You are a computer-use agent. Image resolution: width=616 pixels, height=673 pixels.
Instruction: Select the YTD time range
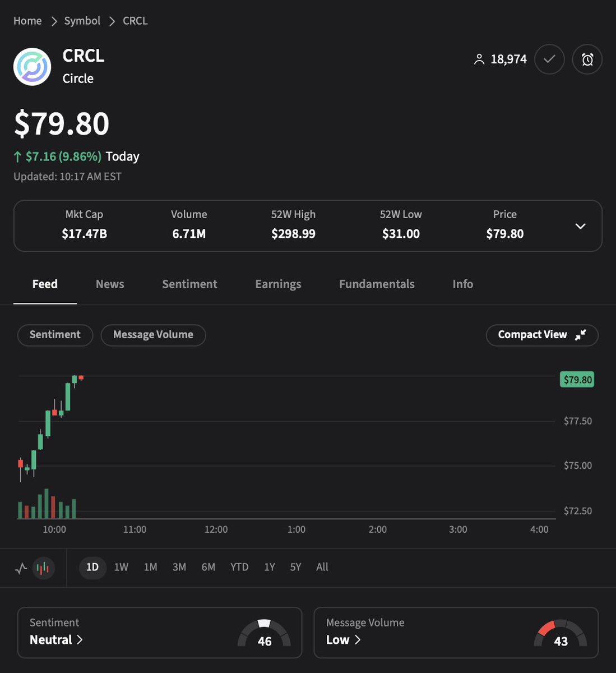239,567
